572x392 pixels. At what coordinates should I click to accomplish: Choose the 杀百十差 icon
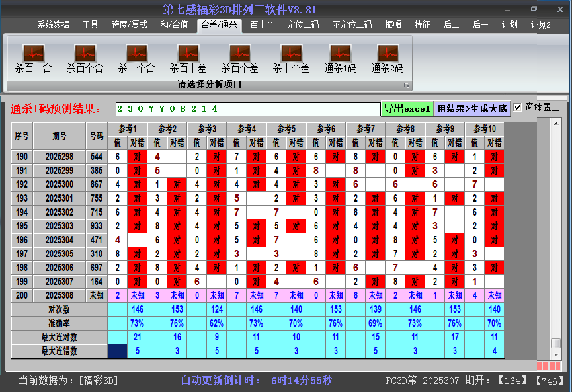(188, 53)
